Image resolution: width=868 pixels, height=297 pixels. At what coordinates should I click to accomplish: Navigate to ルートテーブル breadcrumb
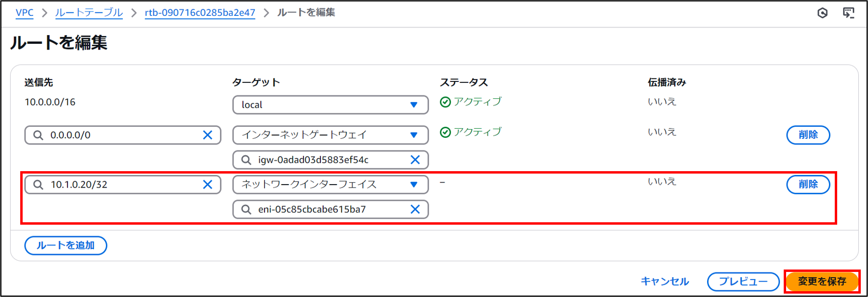tap(89, 13)
